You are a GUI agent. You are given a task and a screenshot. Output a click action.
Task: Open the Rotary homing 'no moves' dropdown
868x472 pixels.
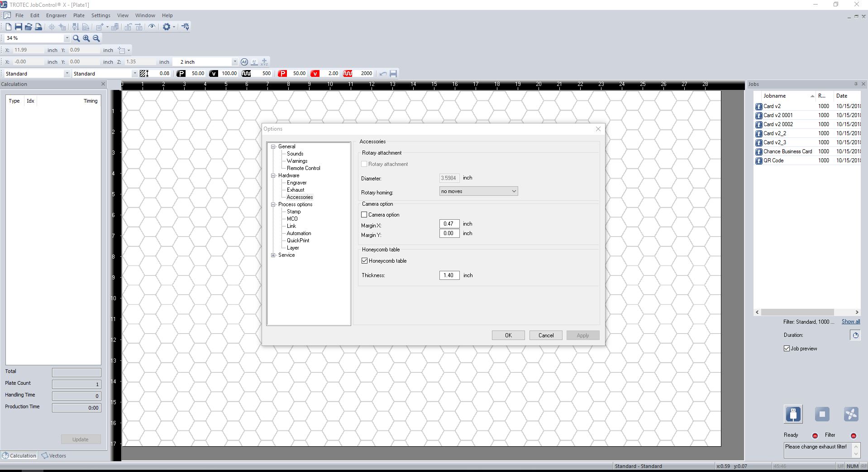tap(479, 191)
